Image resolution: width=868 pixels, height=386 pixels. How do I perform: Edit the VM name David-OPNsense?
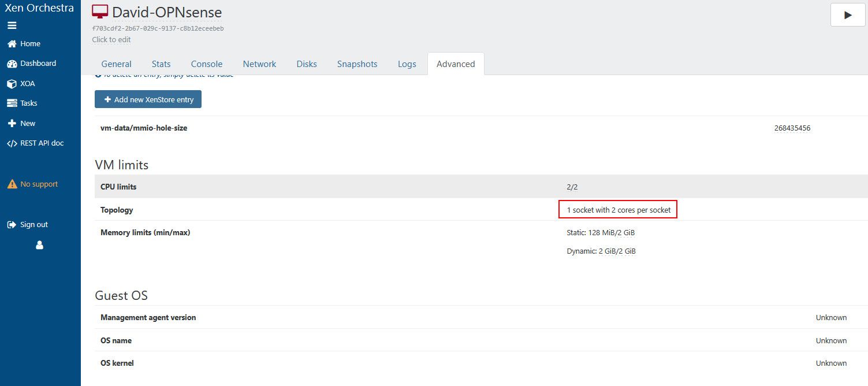(167, 12)
